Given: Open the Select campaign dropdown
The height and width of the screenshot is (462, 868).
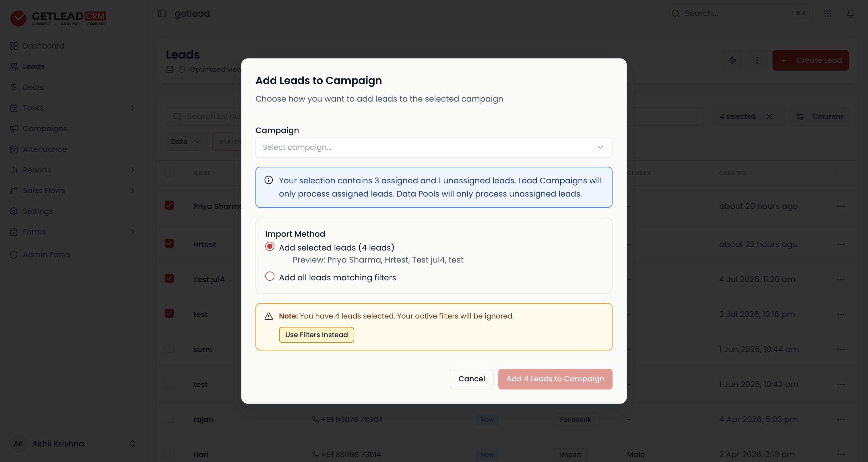Looking at the screenshot, I should coord(434,147).
